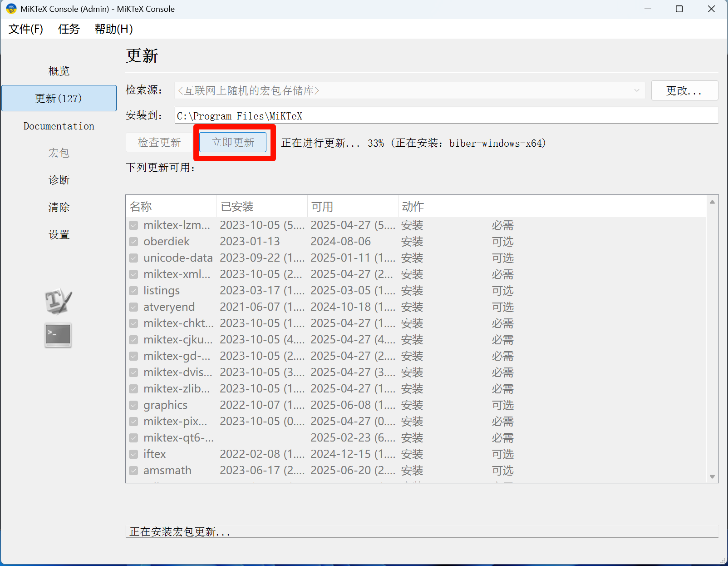728x566 pixels.
Task: Toggle checkbox for unicode-data package
Action: coord(133,258)
